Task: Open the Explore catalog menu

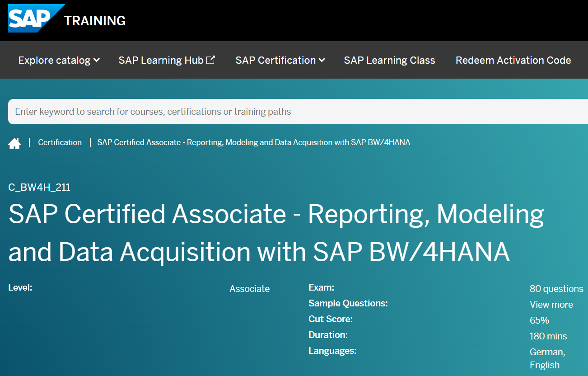Action: click(59, 61)
